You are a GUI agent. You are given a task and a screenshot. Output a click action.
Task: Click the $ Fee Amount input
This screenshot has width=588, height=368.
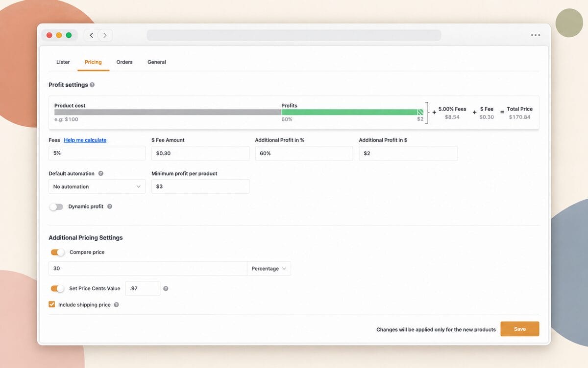point(200,153)
